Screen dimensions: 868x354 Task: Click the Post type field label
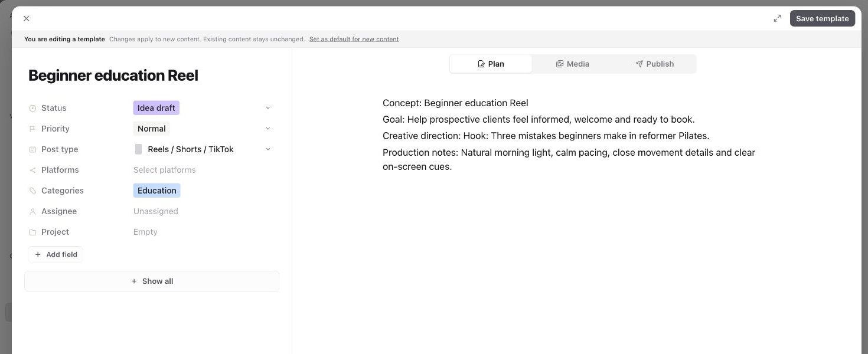[60, 149]
